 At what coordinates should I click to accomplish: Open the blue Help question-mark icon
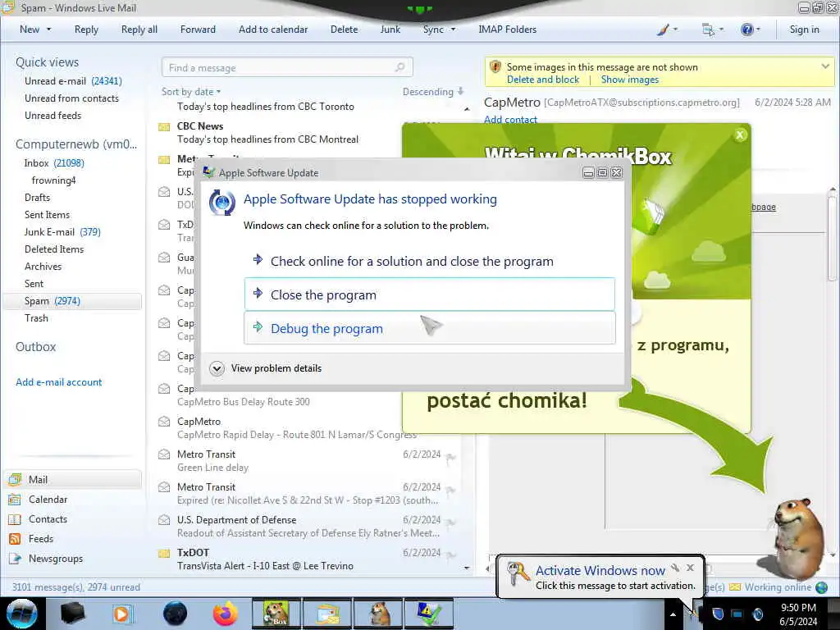click(x=746, y=30)
